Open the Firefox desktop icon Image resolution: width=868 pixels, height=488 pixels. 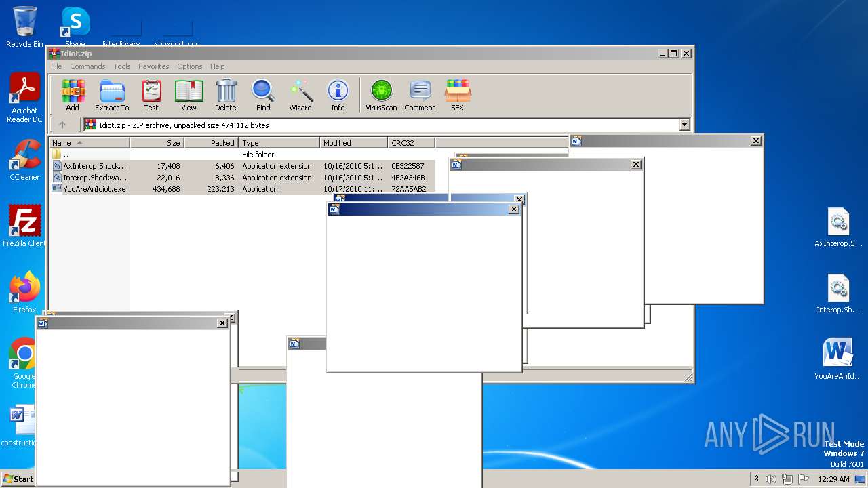coord(24,293)
